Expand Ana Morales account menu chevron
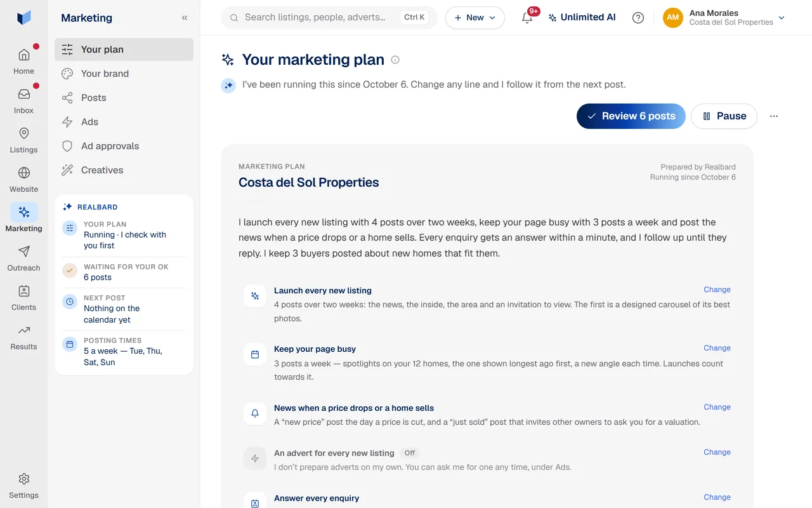The width and height of the screenshot is (812, 508). [782, 18]
